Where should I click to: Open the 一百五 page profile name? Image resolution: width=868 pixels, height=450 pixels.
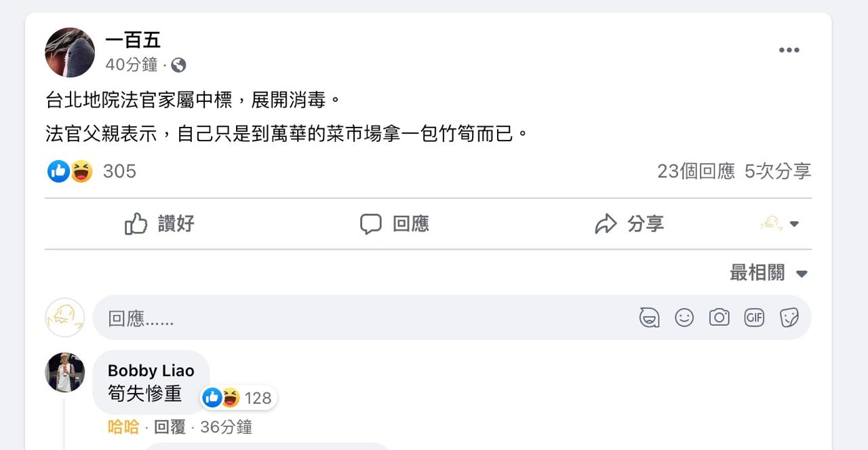click(133, 40)
